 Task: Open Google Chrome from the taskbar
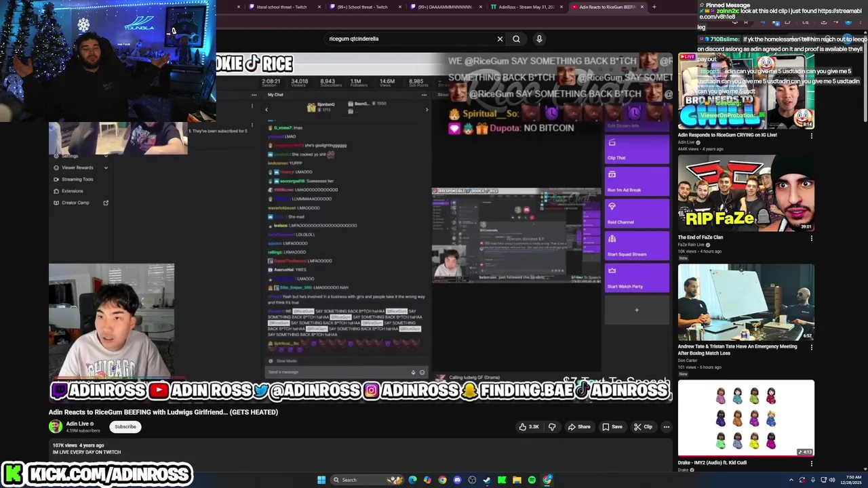click(442, 480)
